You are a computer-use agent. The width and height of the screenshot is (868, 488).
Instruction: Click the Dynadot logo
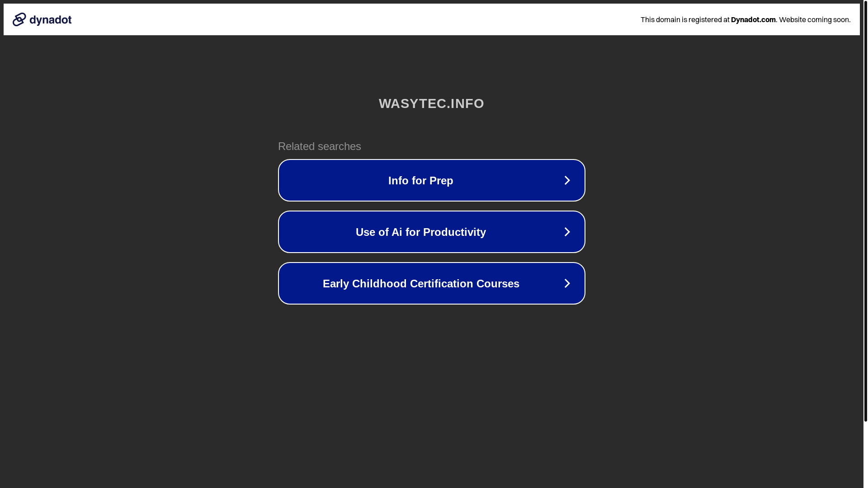pos(42,19)
